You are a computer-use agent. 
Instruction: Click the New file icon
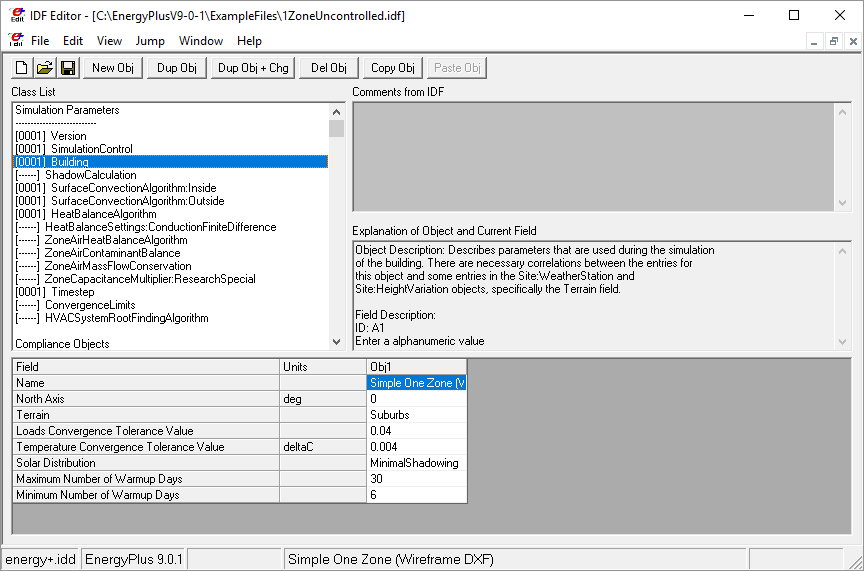coord(22,68)
